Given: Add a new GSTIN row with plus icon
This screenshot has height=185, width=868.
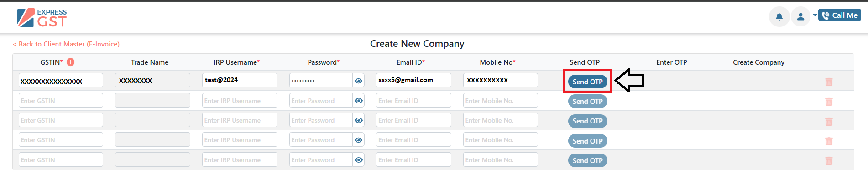Looking at the screenshot, I should point(71,62).
